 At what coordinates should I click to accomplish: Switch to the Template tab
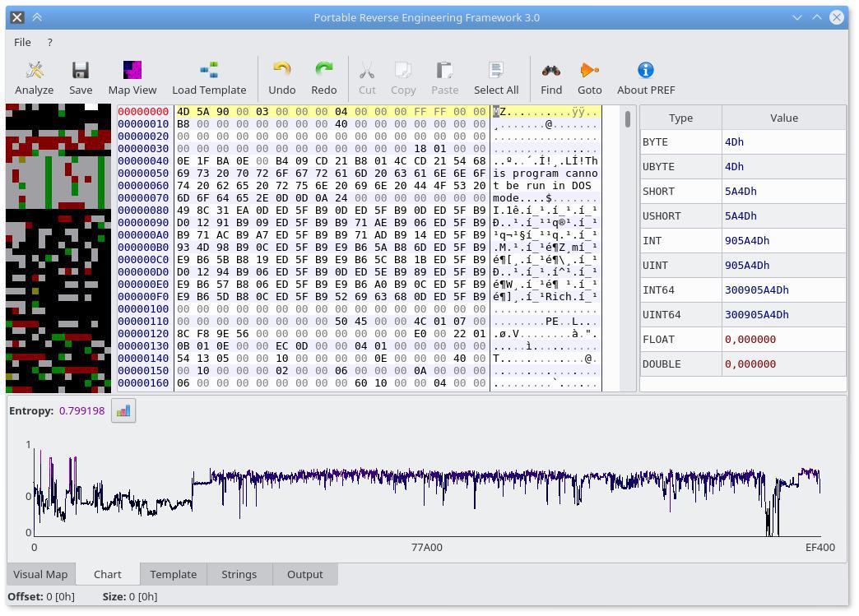[x=173, y=574]
